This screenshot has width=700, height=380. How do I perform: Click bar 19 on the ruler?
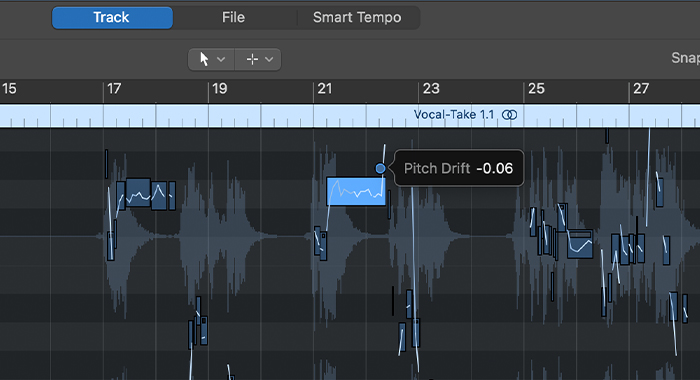(x=220, y=89)
